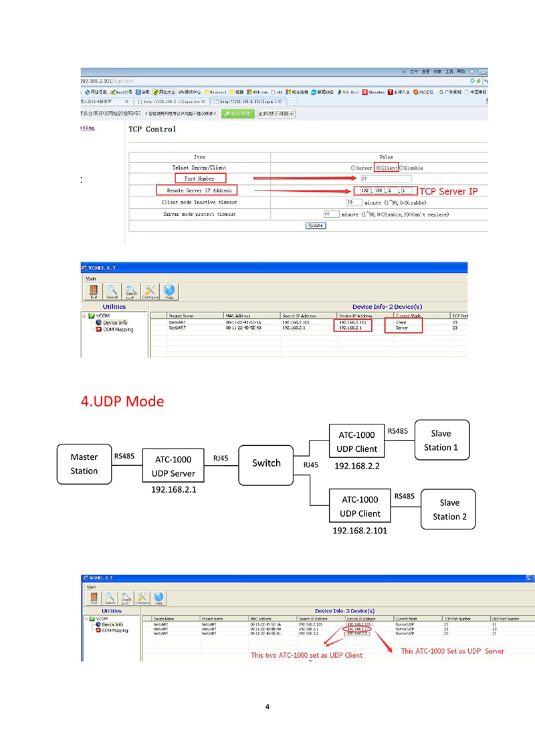Open Configure tool in upper VCOM window
The image size is (535, 756).
point(150,291)
